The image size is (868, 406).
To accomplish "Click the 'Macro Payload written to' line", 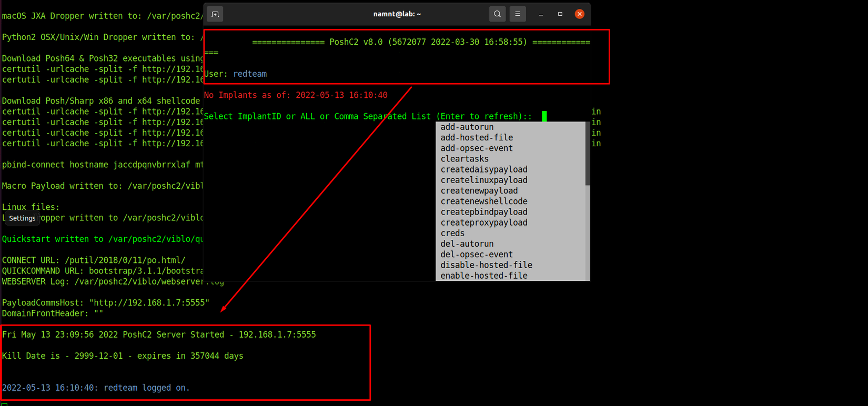I will pos(103,186).
